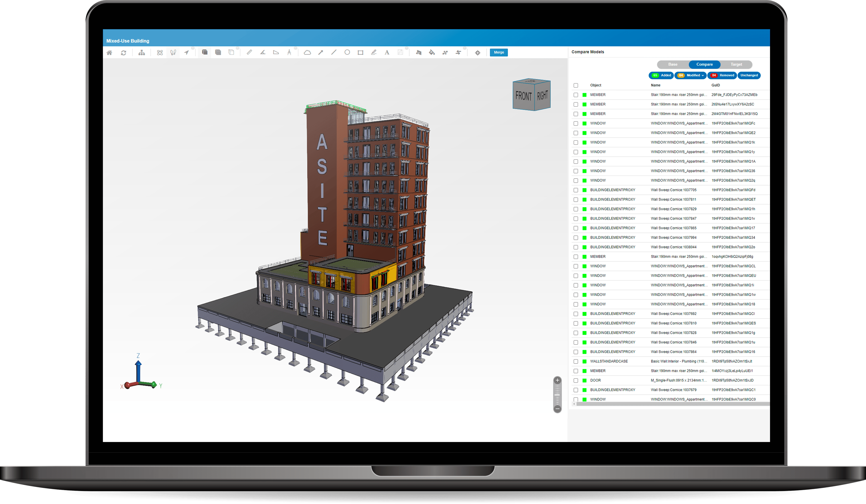Select the measure ruler tool

click(249, 52)
